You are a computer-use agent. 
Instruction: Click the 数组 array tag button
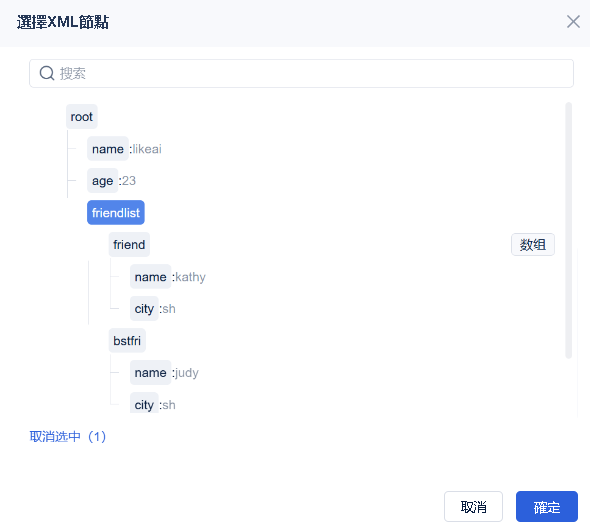(533, 245)
